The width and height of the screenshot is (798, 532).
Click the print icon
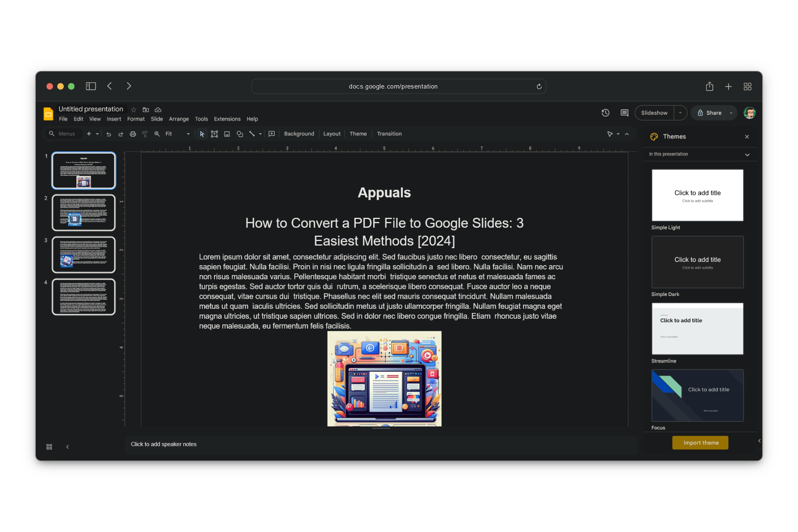pyautogui.click(x=133, y=134)
